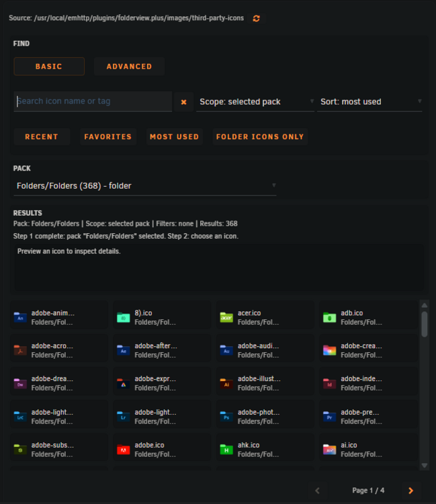Click the scrollbar up arrow

tap(425, 305)
